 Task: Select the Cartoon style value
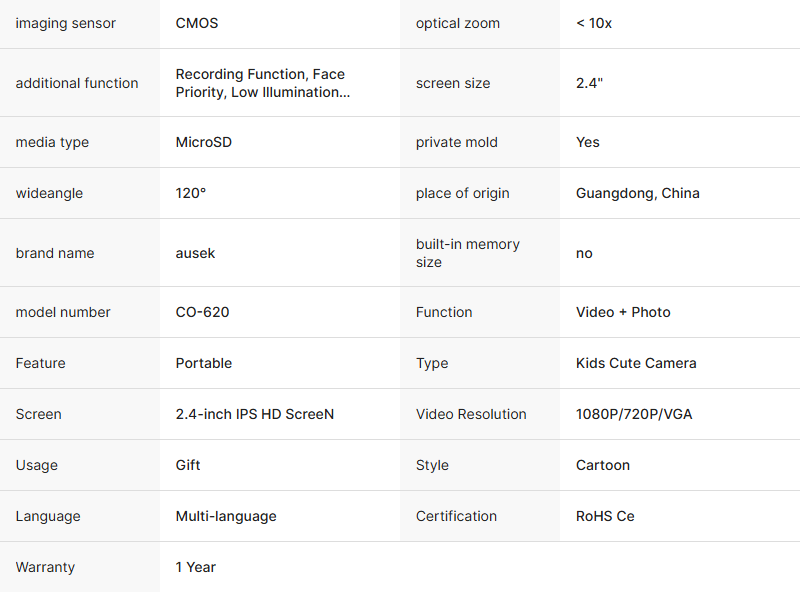603,465
